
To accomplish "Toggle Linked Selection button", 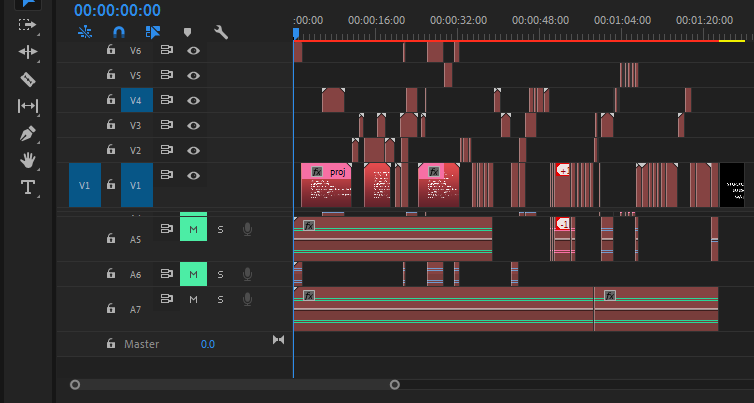I will tap(153, 32).
